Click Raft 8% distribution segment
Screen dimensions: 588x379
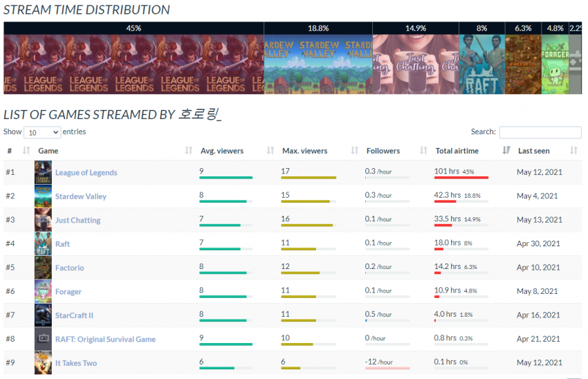tap(482, 57)
